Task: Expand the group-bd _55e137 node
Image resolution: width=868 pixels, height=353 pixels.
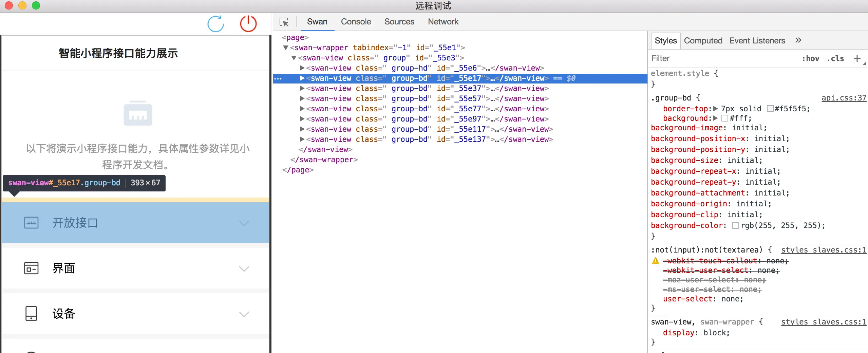Action: (x=302, y=139)
